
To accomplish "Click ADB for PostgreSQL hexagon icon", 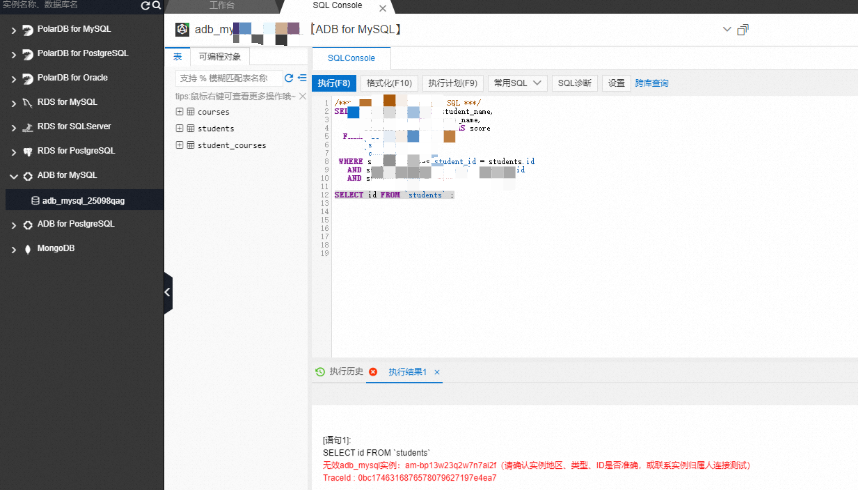I will coord(27,225).
